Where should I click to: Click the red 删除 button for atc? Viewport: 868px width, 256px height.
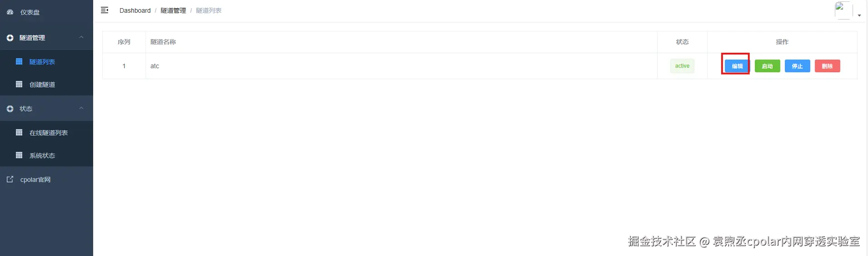point(827,66)
